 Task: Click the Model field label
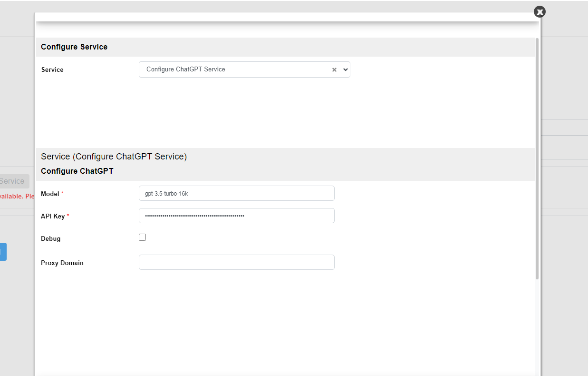(50, 194)
